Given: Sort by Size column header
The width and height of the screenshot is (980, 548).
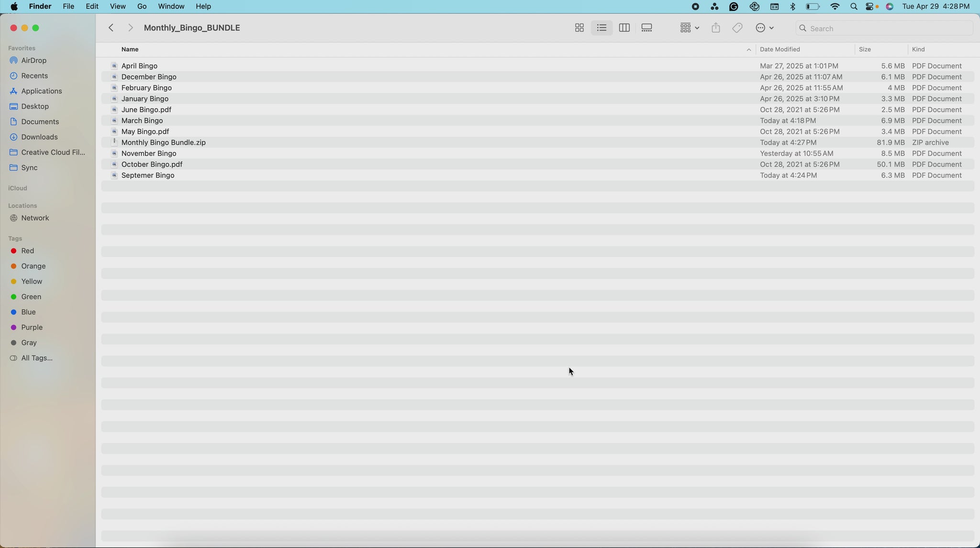Looking at the screenshot, I should 865,50.
